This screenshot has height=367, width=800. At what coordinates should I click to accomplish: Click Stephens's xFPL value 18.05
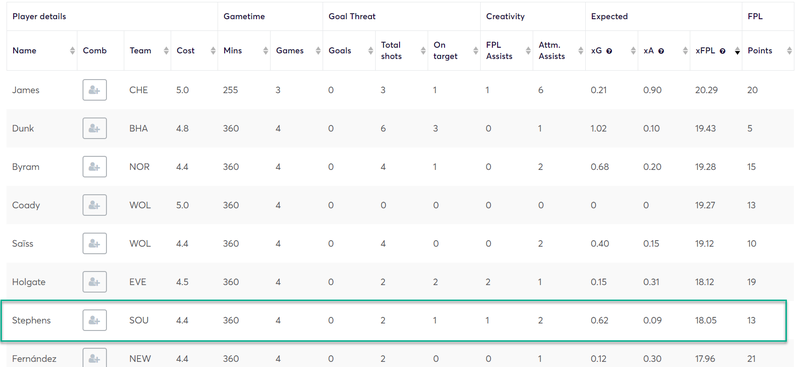pyautogui.click(x=706, y=320)
